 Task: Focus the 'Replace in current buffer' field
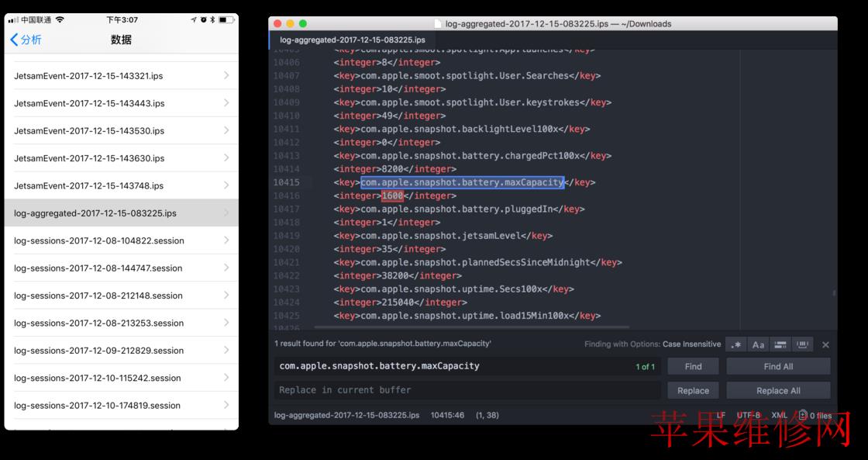(467, 390)
